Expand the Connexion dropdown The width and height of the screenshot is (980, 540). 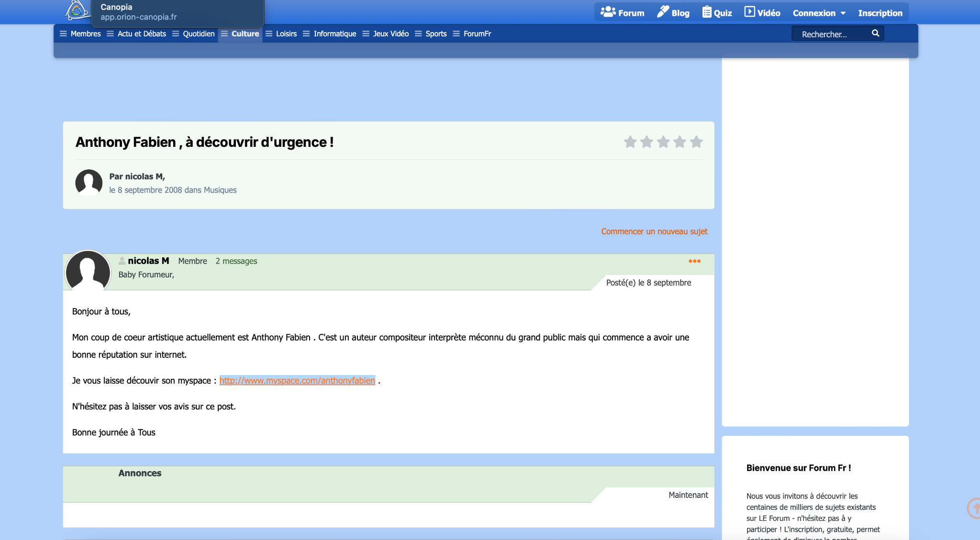pos(819,13)
